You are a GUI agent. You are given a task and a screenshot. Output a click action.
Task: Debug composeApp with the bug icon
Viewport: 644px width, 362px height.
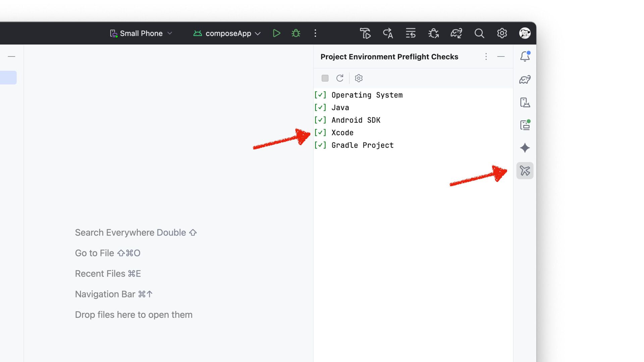[296, 33]
